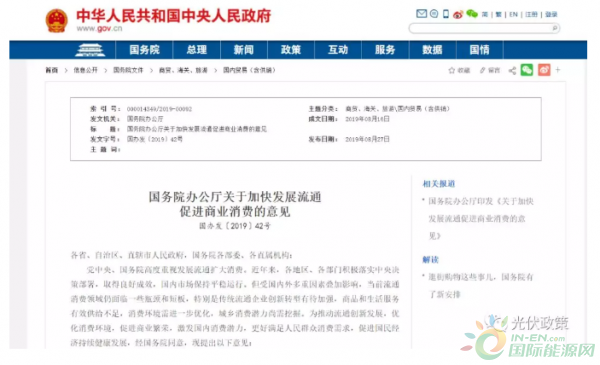This screenshot has height=365, width=600.
Task: Open the mail envelope icon in header
Action: 421,14
